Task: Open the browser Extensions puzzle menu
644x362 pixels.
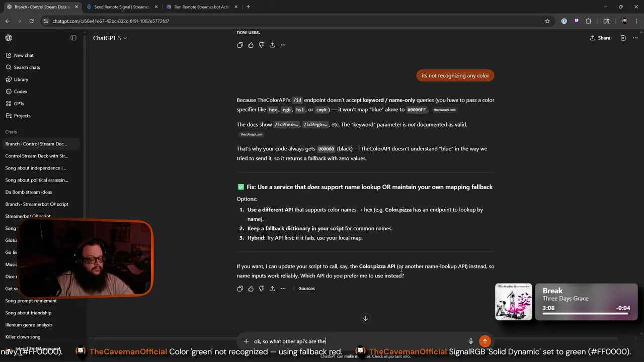Action: tap(589, 21)
